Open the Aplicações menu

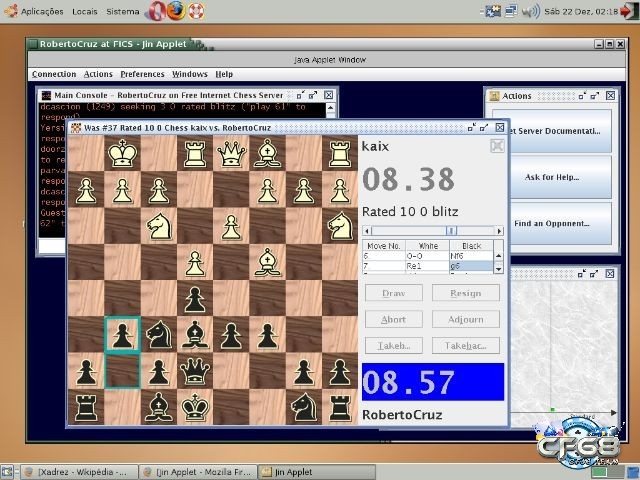(35, 11)
